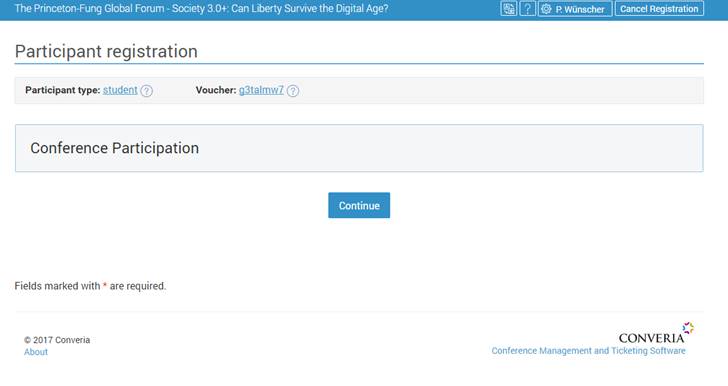728x386 pixels.
Task: Open the P. Wünscher user settings menu
Action: pyautogui.click(x=575, y=9)
